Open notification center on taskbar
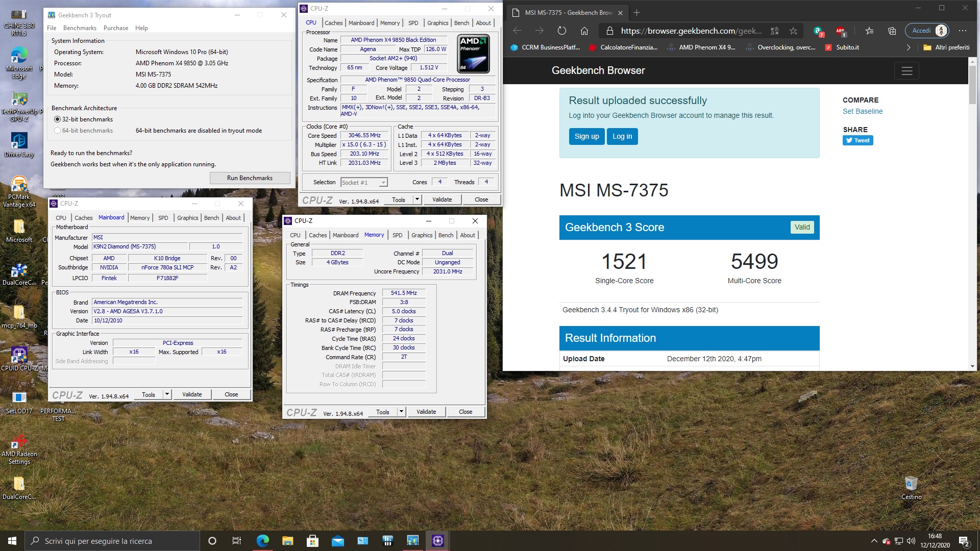Viewport: 980px width, 551px height. pyautogui.click(x=964, y=541)
